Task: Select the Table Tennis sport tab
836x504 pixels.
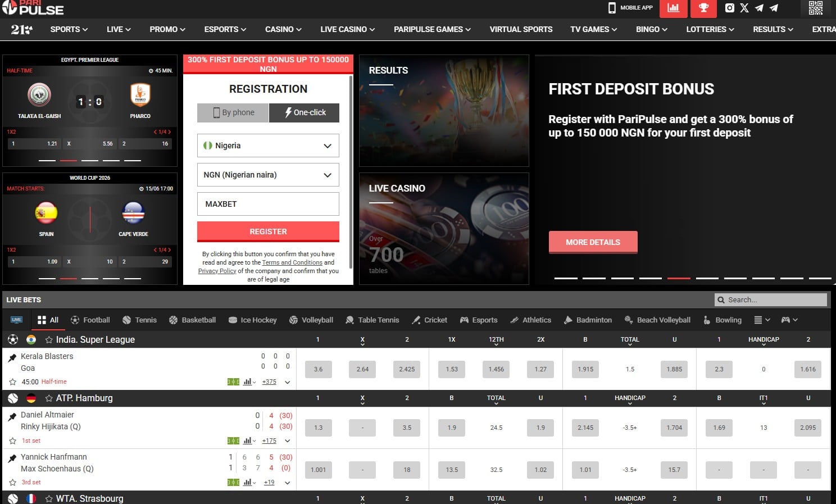Action: 372,320
